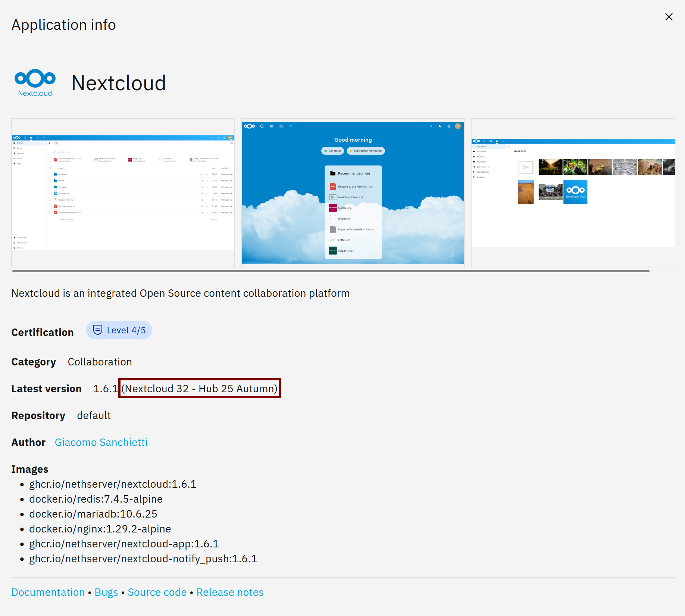Image resolution: width=685 pixels, height=616 pixels.
Task: Click the docker.io/nginx:1.29.2-alpine image entry
Action: click(x=100, y=529)
